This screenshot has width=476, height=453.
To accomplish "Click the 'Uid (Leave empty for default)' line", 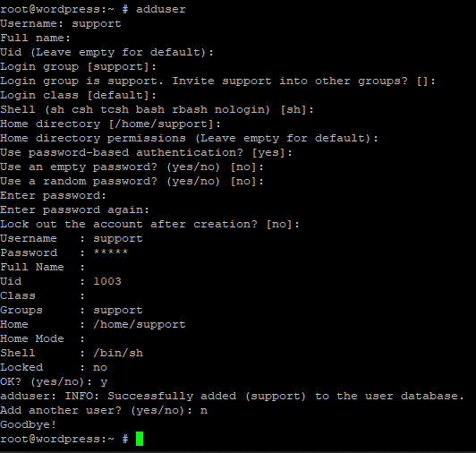I will coord(106,52).
